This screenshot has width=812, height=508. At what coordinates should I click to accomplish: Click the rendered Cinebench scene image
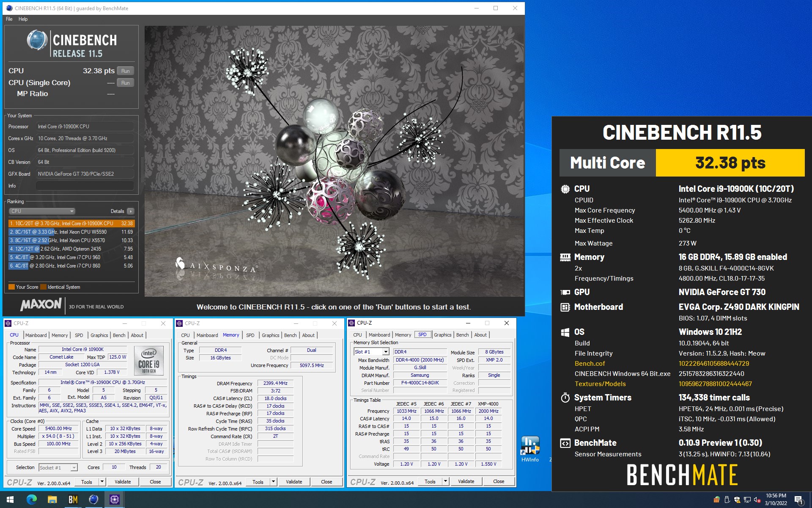[334, 161]
